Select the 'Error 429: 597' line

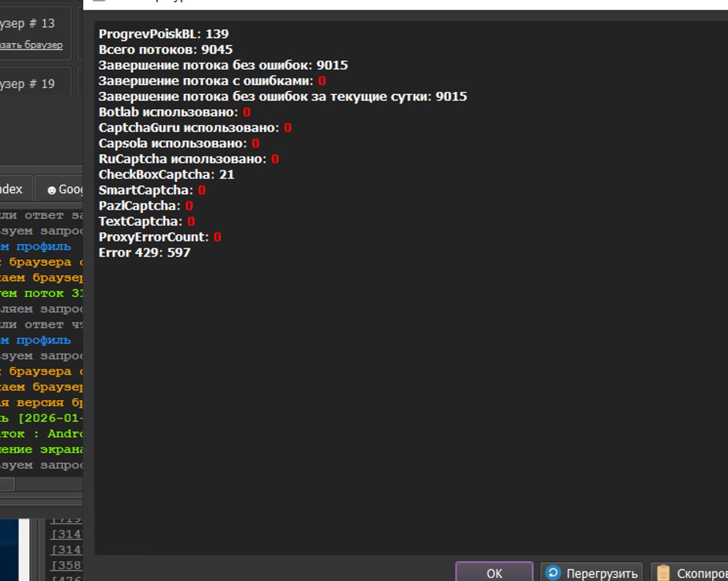tap(144, 252)
